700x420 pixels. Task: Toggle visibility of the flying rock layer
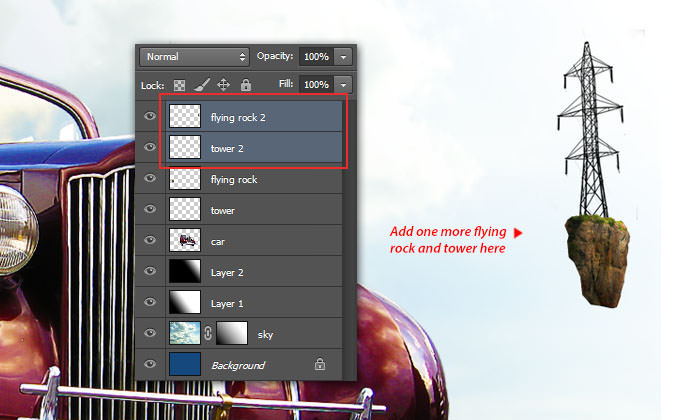[x=150, y=178]
